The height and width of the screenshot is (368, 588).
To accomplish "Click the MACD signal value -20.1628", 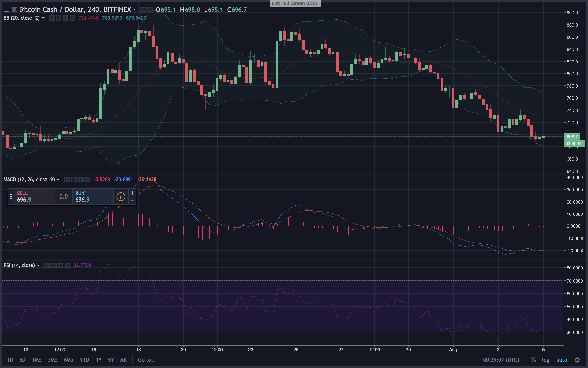I will pyautogui.click(x=147, y=180).
